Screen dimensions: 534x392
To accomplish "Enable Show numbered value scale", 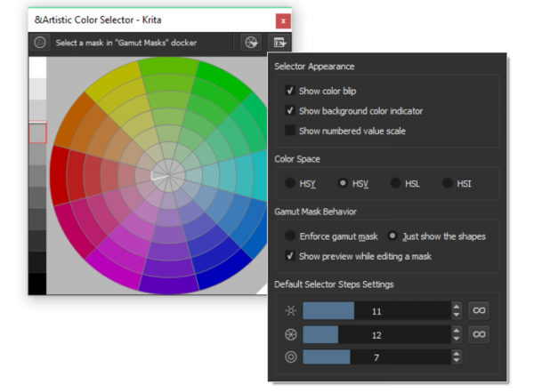I will click(x=290, y=131).
